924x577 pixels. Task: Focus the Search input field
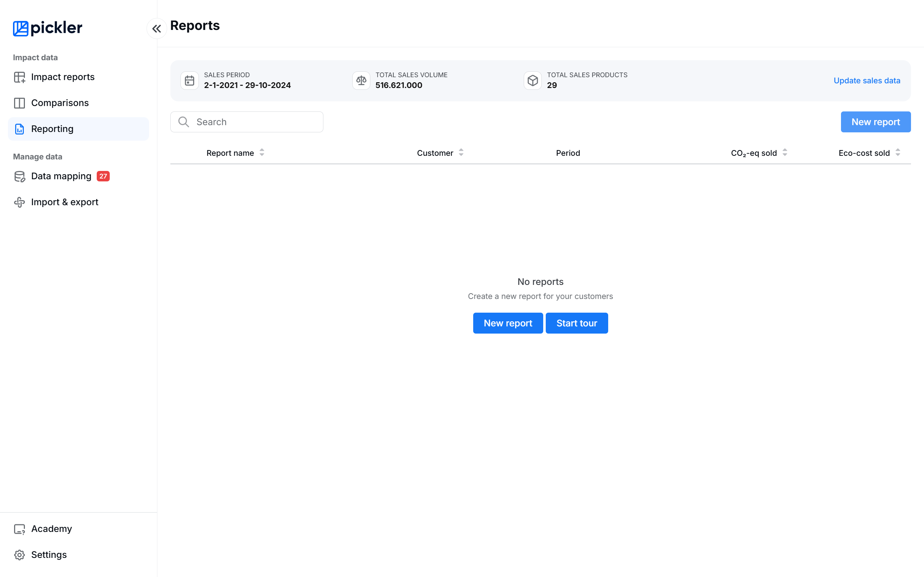click(x=256, y=122)
